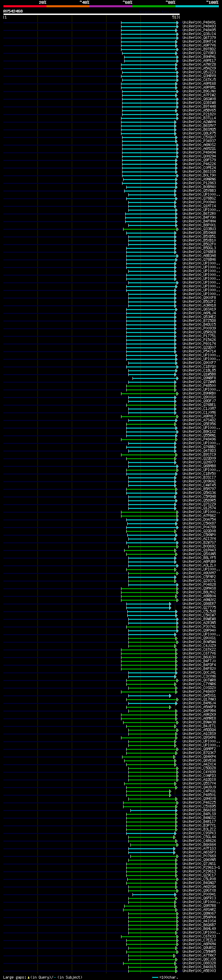This screenshot has height=980, width=222.
Task: Select the UniRef100_P46226 label
Action: [199, 164]
